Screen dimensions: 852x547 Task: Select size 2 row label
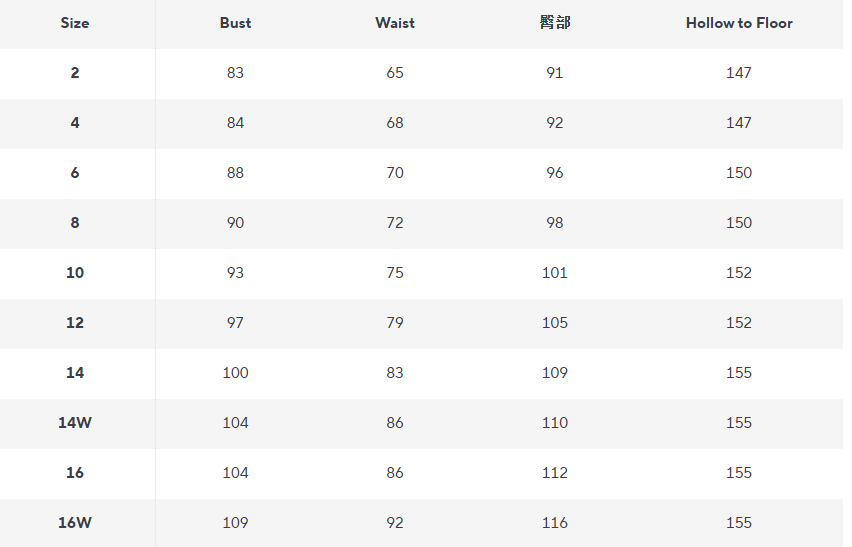click(x=75, y=73)
